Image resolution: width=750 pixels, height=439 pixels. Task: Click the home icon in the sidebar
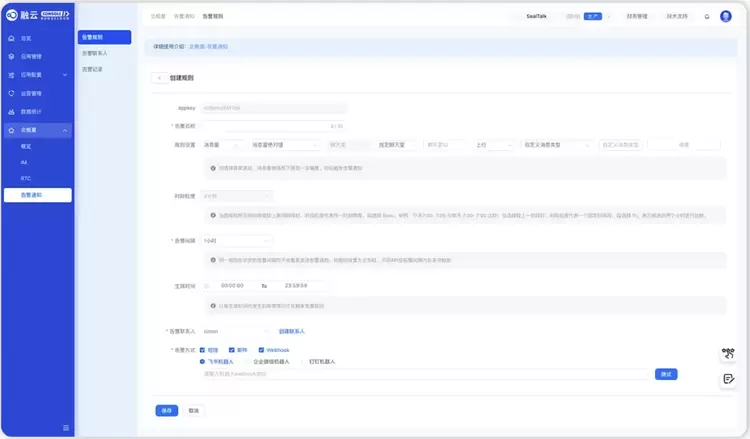point(11,38)
